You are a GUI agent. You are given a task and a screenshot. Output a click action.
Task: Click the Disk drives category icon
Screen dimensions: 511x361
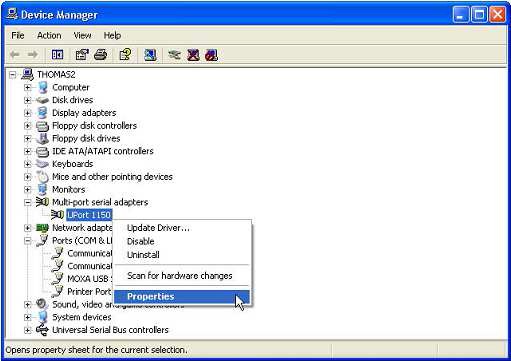(42, 100)
